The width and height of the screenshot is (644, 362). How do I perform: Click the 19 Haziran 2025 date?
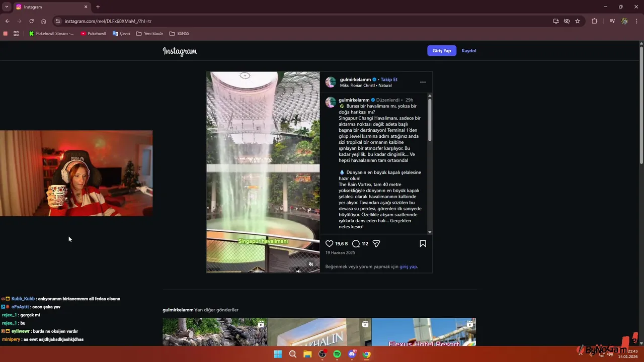point(340,252)
